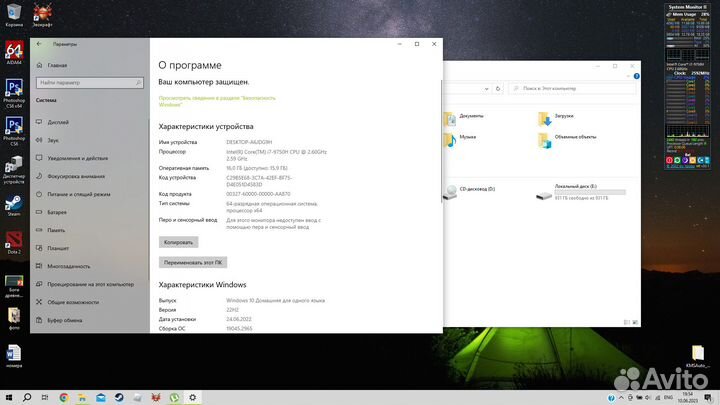
Task: Open the Windows Start menu
Action: 9,398
